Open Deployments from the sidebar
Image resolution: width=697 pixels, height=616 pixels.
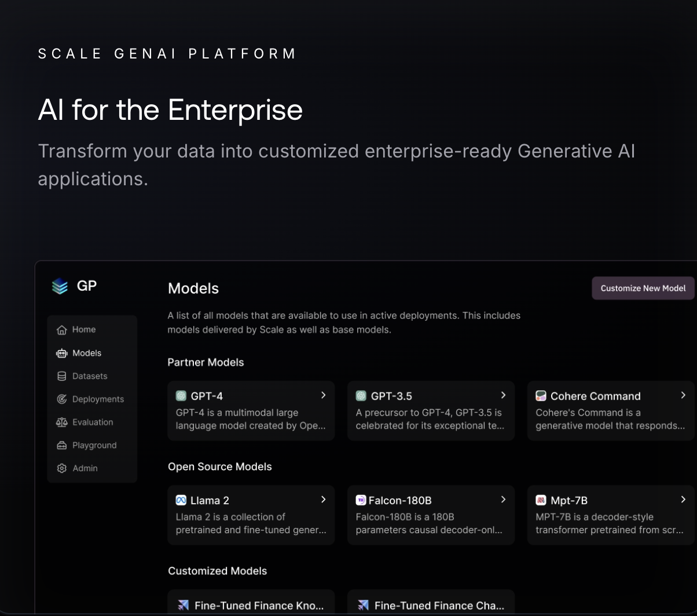[98, 399]
